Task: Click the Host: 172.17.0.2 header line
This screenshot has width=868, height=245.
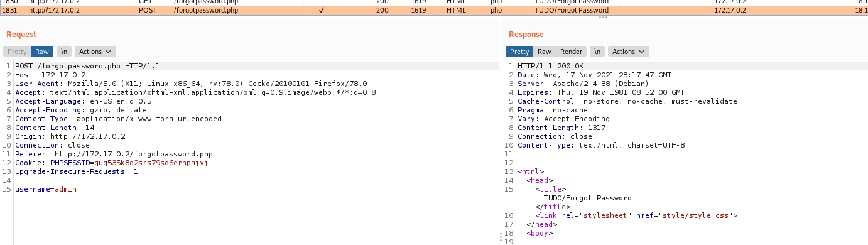Action: (50, 75)
